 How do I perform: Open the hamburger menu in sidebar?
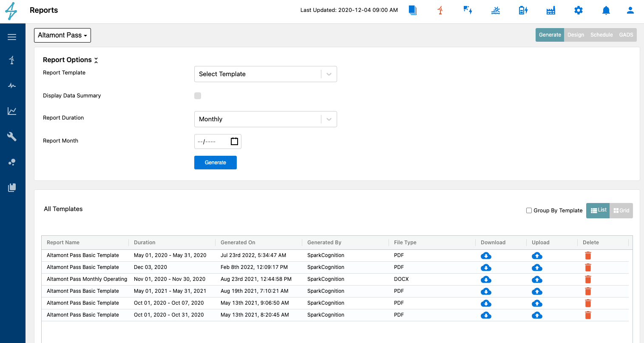[12, 37]
